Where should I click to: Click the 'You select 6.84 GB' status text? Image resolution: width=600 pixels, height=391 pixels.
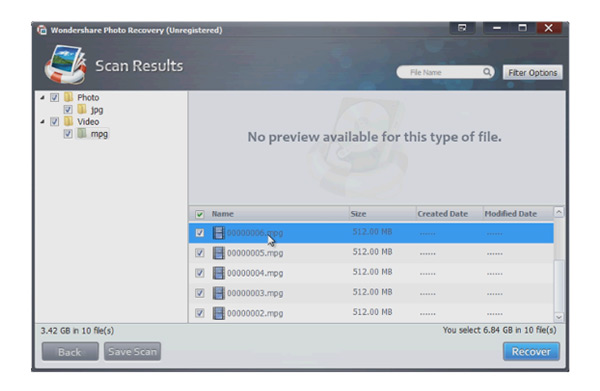coord(499,330)
